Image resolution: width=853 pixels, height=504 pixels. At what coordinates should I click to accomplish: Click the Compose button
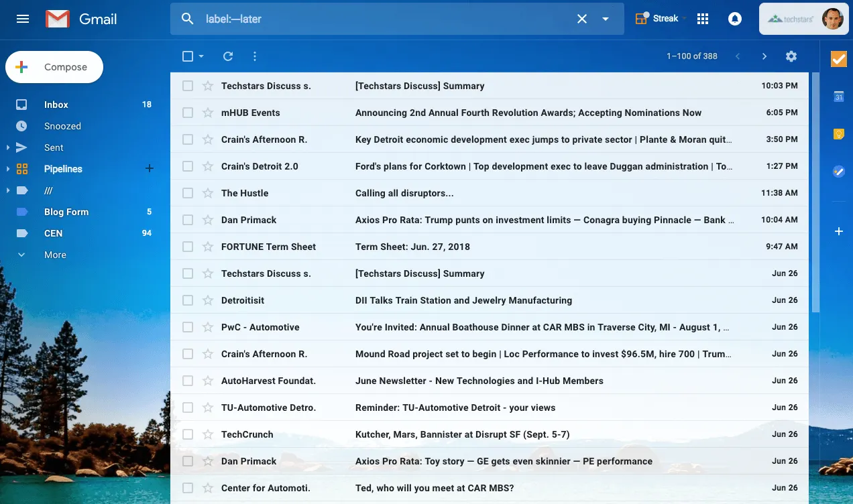pos(54,67)
